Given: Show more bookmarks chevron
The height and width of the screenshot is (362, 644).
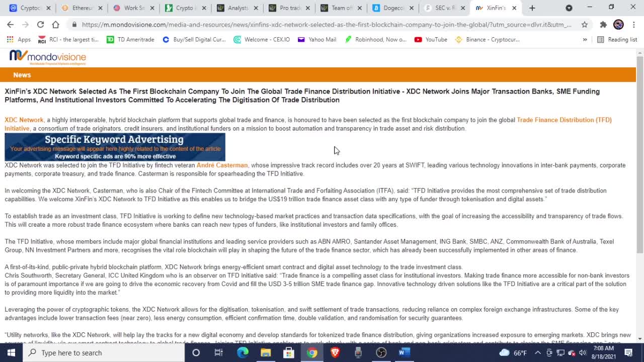Looking at the screenshot, I should [x=585, y=40].
